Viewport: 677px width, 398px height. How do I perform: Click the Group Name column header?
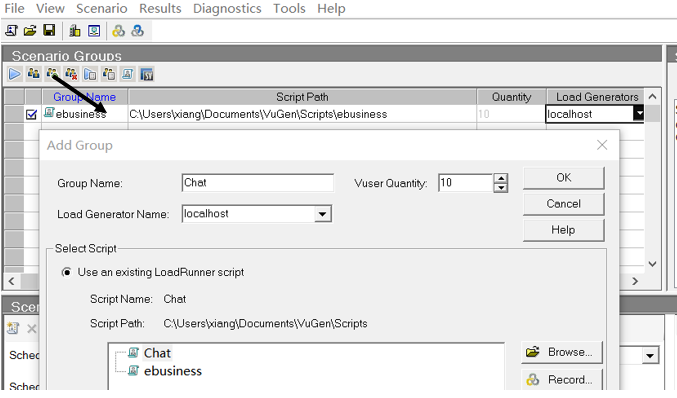click(85, 97)
